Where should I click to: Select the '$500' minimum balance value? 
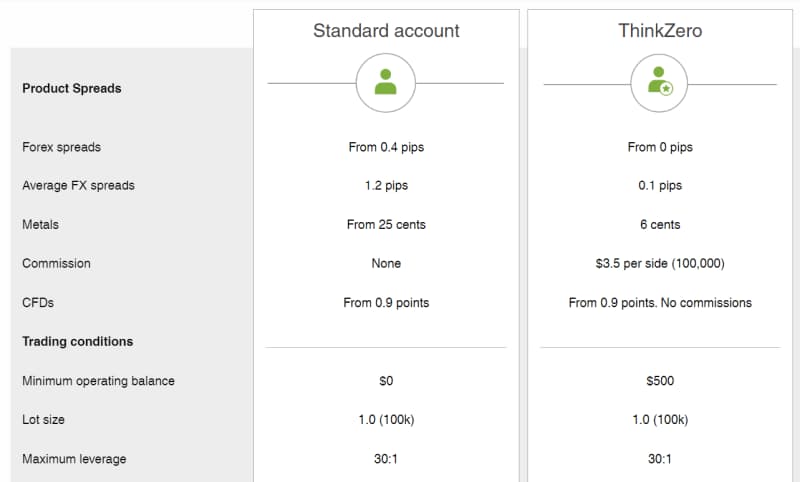coord(660,380)
